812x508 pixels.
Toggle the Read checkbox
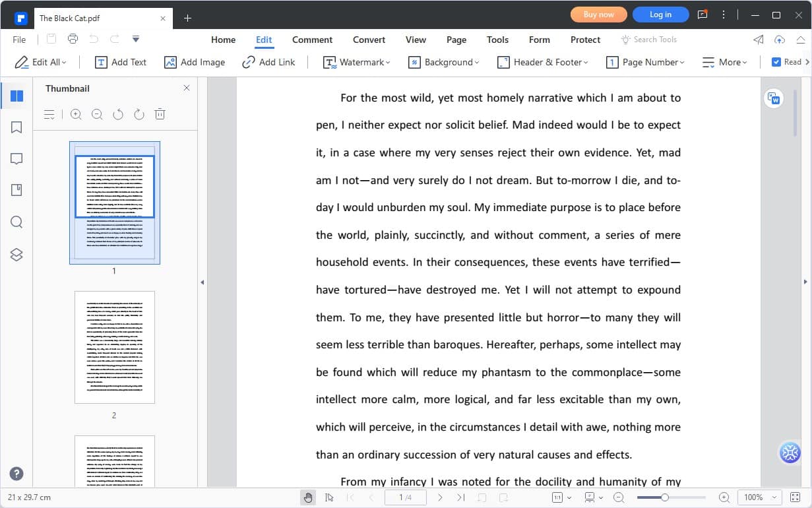point(776,62)
